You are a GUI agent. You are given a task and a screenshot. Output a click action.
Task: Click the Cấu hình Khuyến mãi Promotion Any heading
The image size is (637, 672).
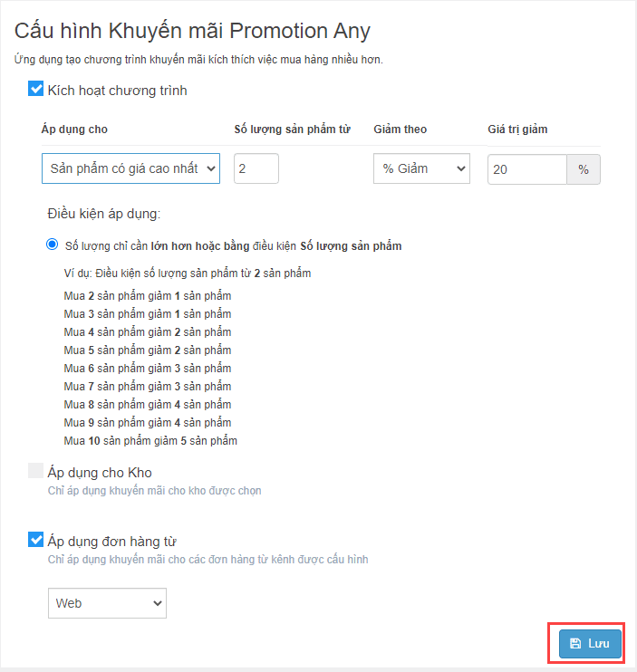click(x=192, y=31)
